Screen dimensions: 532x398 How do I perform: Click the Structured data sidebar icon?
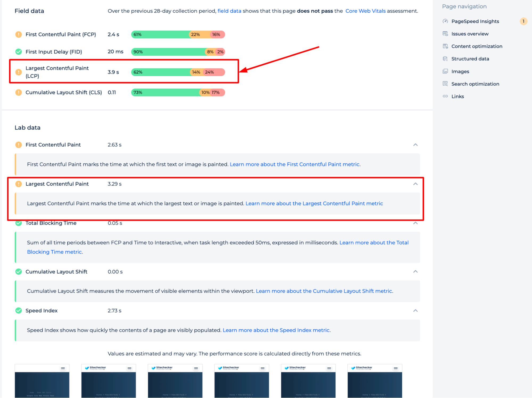coord(445,59)
